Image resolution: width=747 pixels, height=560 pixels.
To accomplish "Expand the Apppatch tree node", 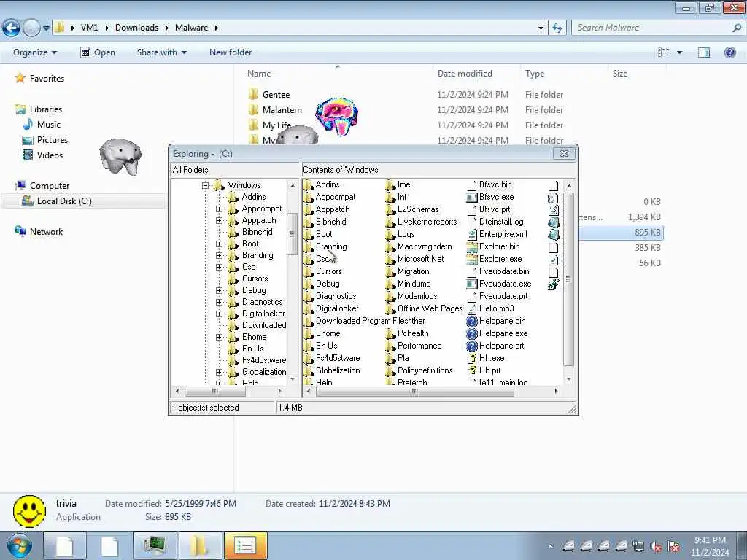I will point(219,220).
